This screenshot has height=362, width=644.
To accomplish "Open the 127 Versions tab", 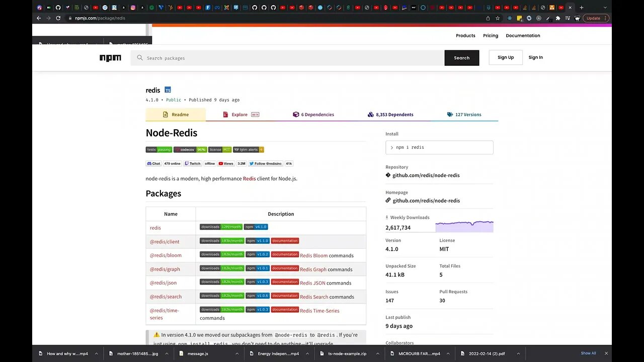I will coord(464,115).
